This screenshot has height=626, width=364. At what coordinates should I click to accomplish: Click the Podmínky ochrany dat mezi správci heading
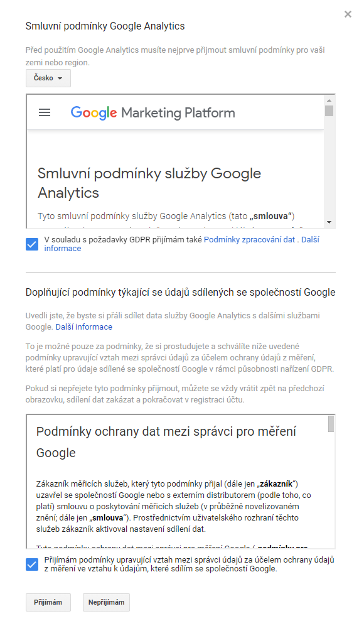(x=166, y=442)
